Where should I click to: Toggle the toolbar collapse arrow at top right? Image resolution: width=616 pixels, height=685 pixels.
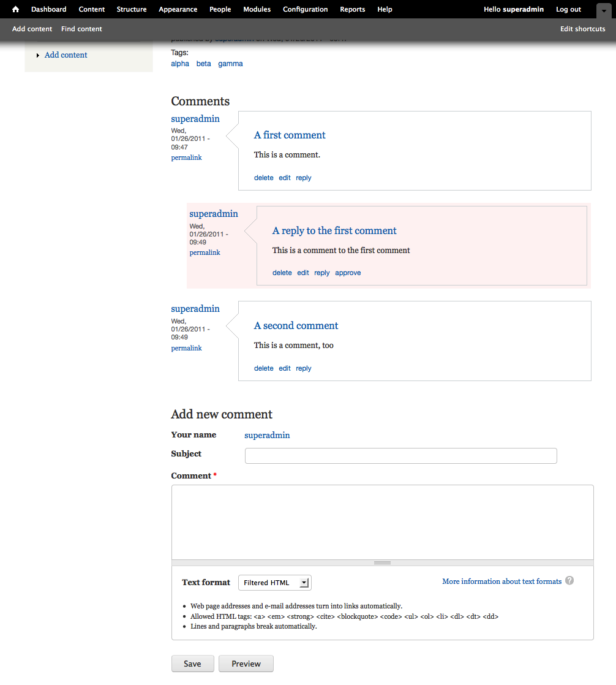[603, 10]
